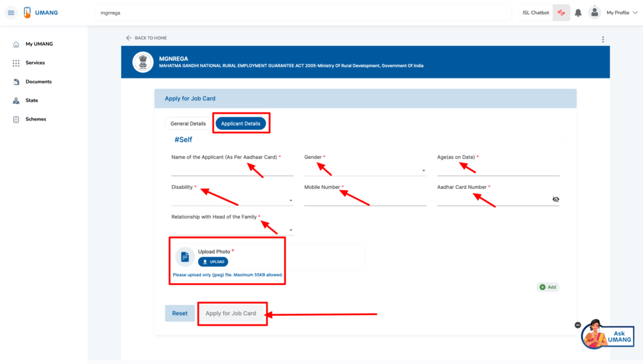Click the user profile avatar icon

click(595, 13)
